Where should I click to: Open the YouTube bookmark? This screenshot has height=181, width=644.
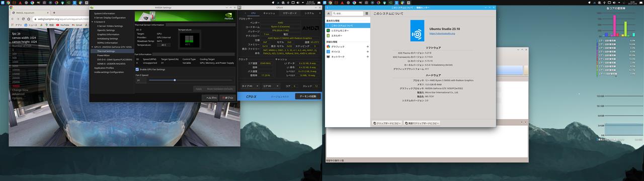[x=63, y=25]
